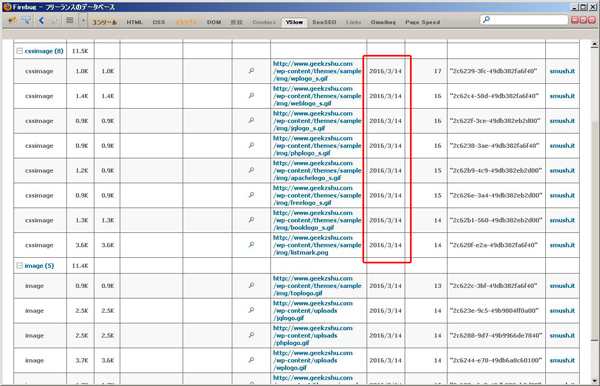600x386 pixels.
Task: Switch to the HTML tab
Action: point(134,22)
